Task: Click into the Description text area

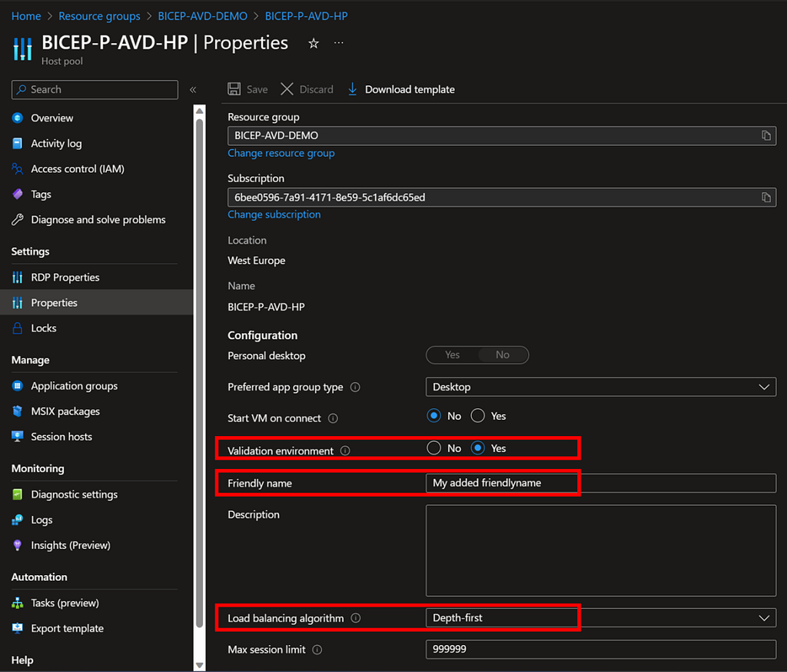Action: (601, 551)
